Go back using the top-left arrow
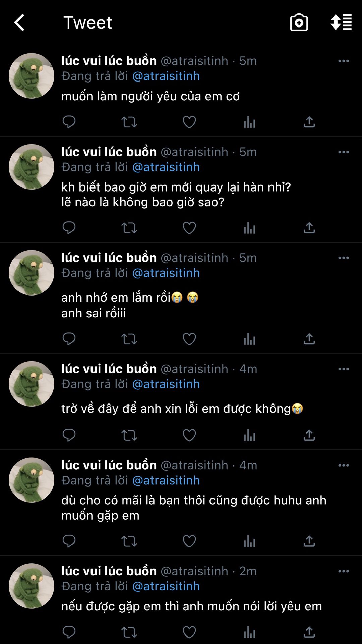The image size is (362, 644). (19, 22)
